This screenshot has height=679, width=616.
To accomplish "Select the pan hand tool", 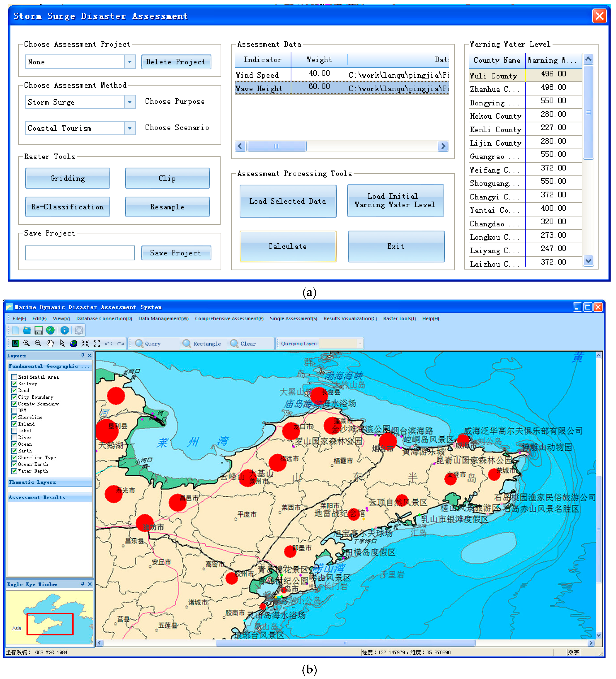I will coord(50,343).
